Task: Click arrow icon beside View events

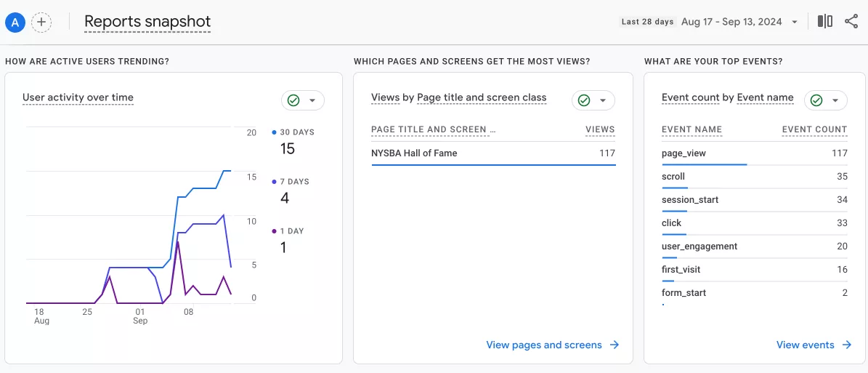Action: coord(847,345)
